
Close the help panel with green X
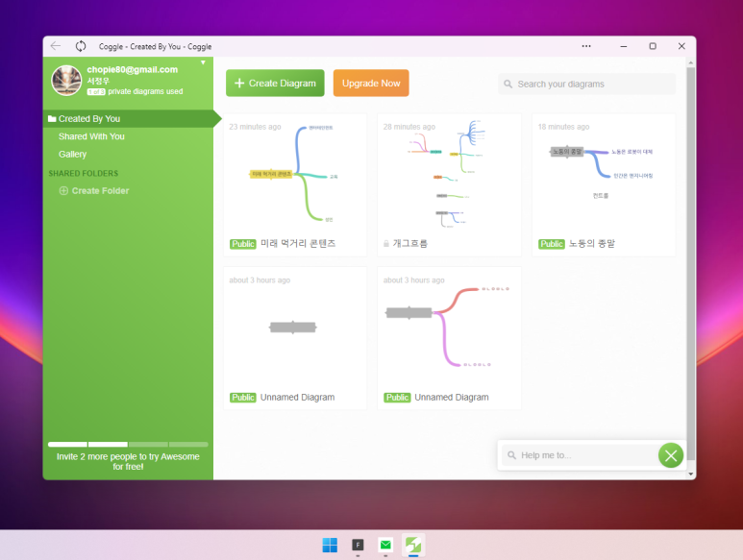coord(671,455)
